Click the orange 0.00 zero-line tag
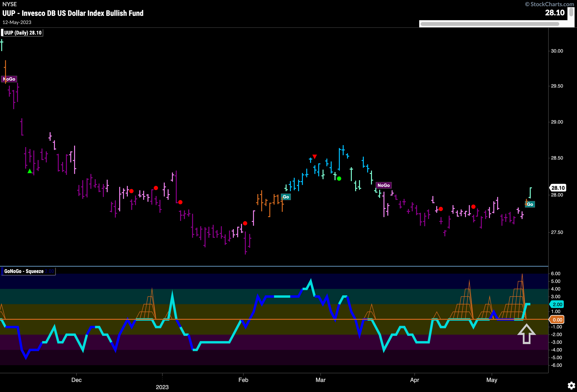 tap(557, 320)
